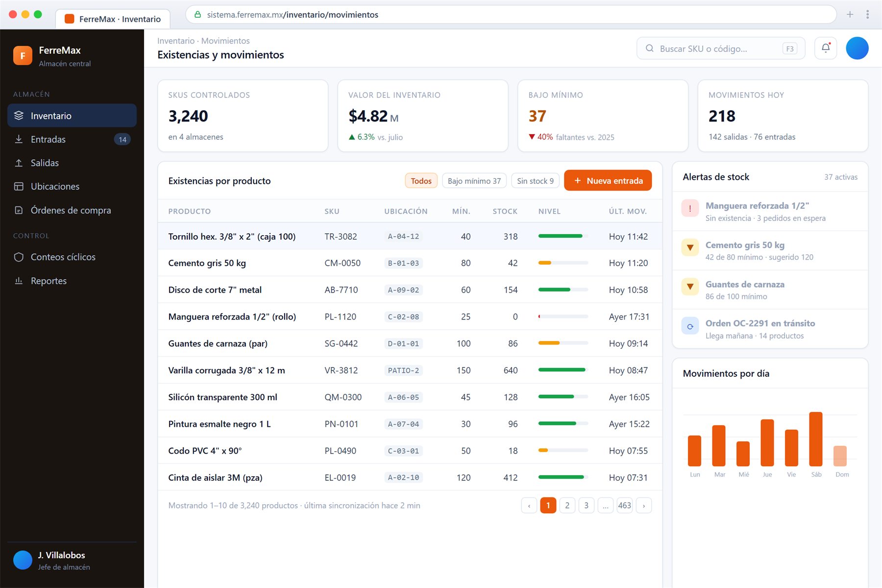
Task: Click the FerreMax tab favicon
Action: [70, 19]
